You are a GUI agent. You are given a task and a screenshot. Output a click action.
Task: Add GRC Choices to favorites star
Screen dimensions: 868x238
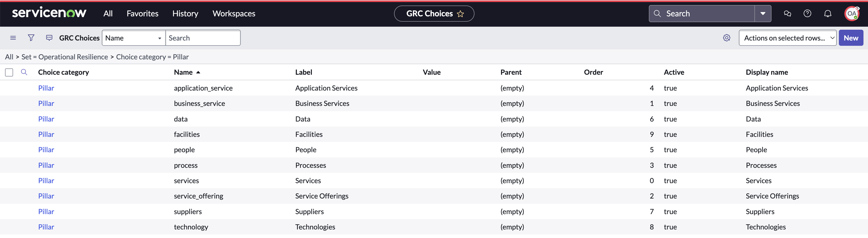coord(460,14)
